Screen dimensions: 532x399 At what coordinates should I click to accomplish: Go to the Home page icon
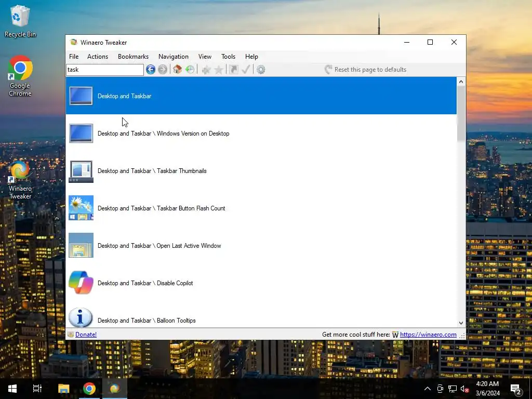pyautogui.click(x=178, y=70)
